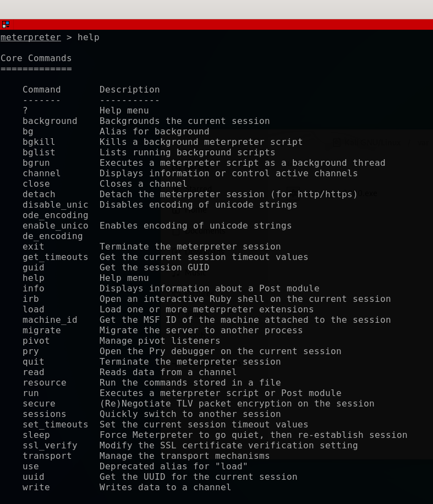Click the ssl_verify command entry
The height and width of the screenshot is (504, 433).
pyautogui.click(x=50, y=446)
